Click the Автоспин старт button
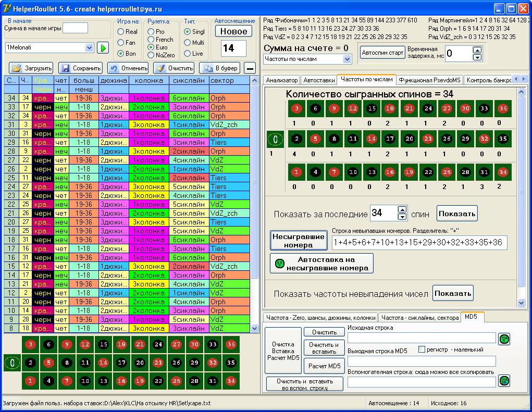The height and width of the screenshot is (412, 532). [382, 53]
